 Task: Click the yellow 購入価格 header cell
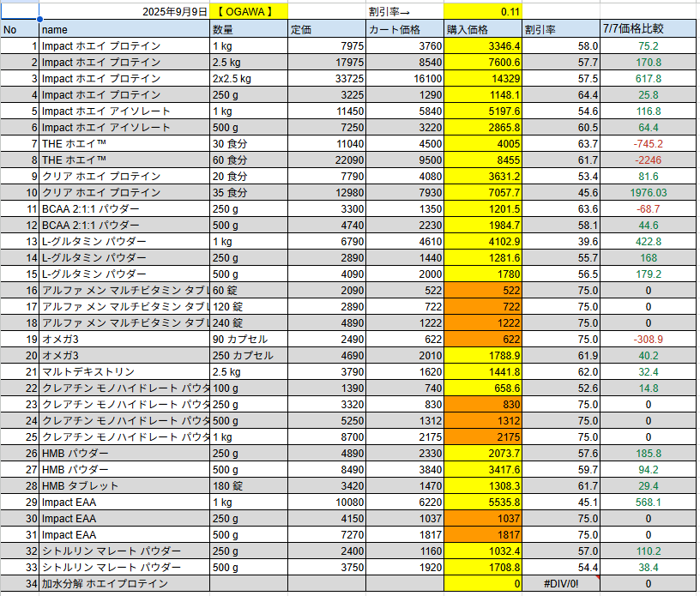coord(482,30)
